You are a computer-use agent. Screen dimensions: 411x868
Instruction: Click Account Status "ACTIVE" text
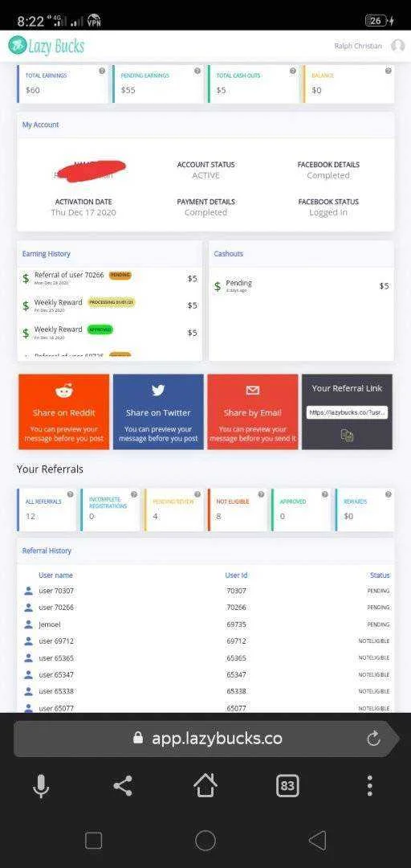tap(205, 175)
